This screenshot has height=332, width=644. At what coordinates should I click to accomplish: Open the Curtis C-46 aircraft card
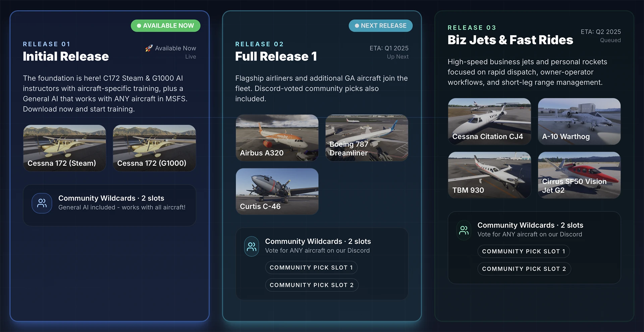click(x=277, y=191)
